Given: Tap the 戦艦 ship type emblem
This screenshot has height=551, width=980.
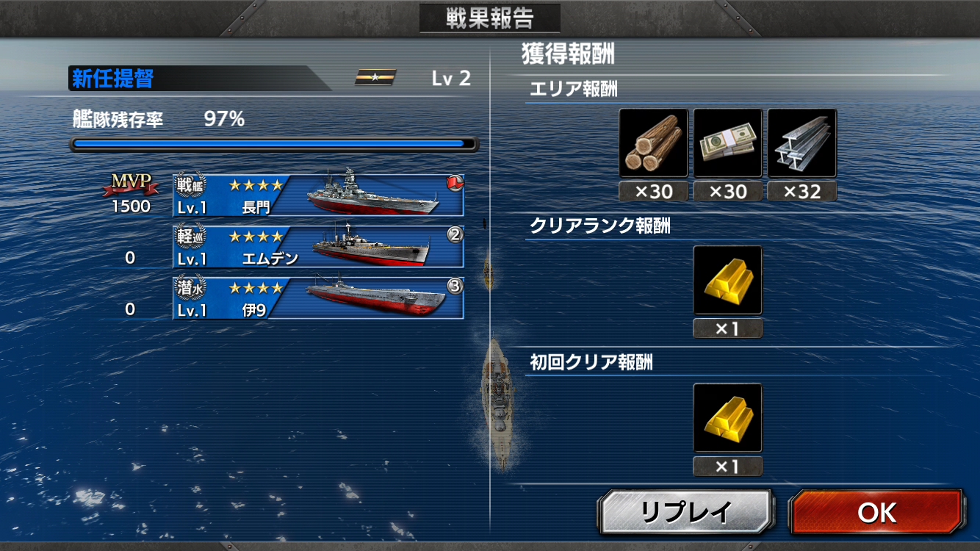Looking at the screenshot, I should click(191, 185).
